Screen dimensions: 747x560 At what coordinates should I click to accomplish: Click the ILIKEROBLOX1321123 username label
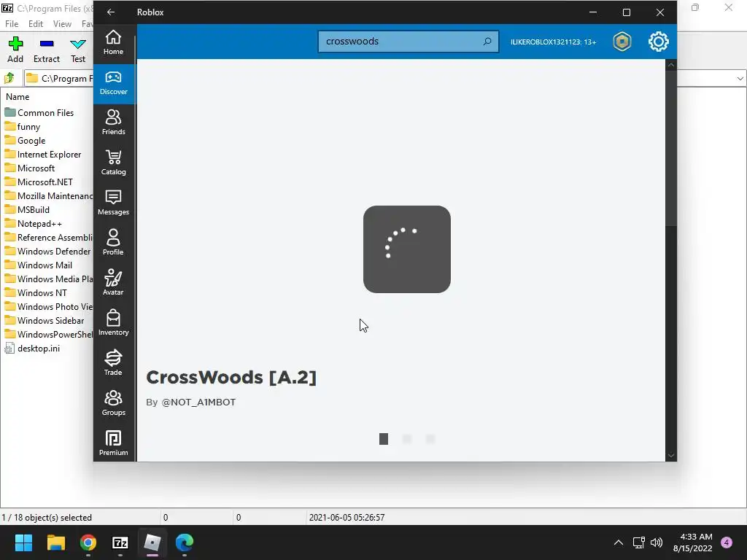pyautogui.click(x=553, y=42)
